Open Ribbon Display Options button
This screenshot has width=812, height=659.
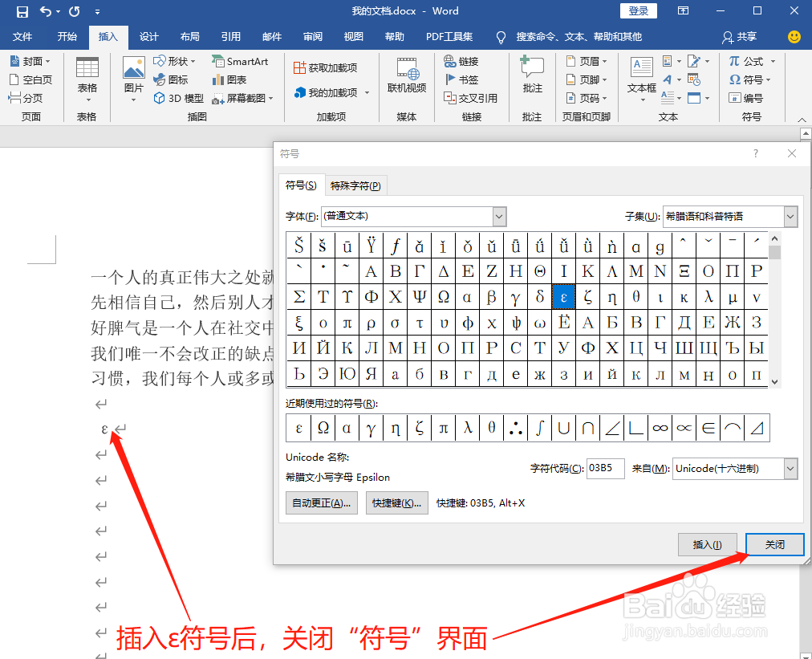point(683,11)
